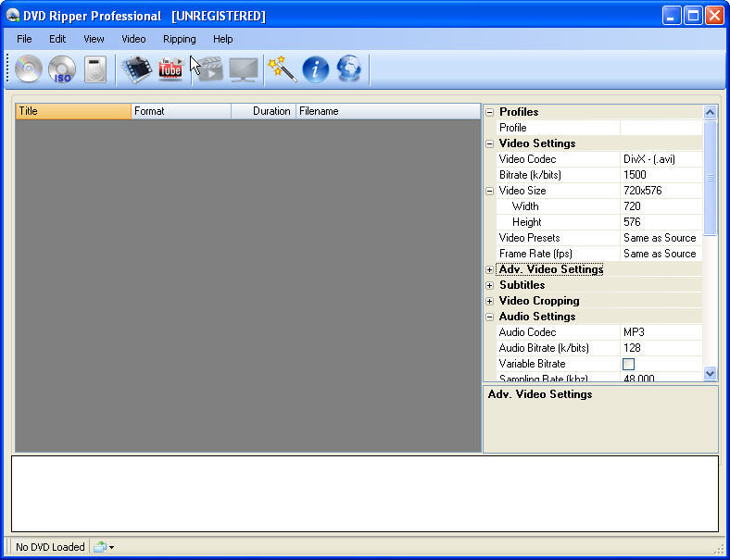Select the Width label row
The height and width of the screenshot is (560, 730).
tap(525, 206)
